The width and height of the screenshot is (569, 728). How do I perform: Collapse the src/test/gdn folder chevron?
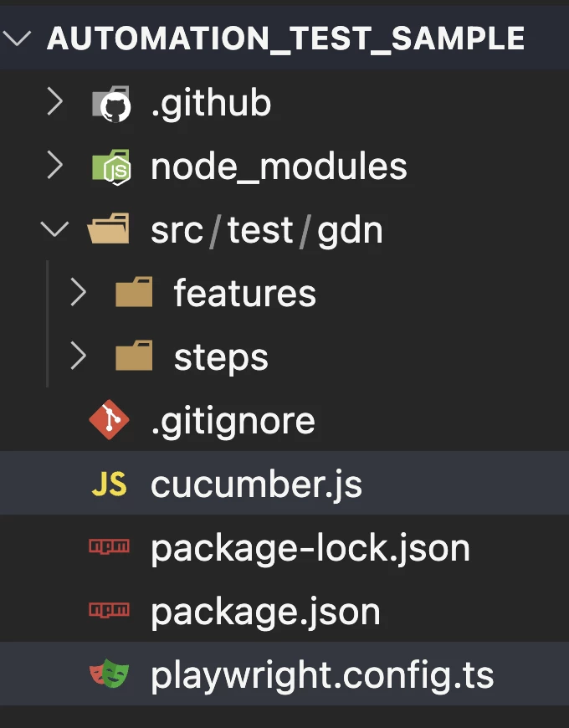pyautogui.click(x=55, y=230)
